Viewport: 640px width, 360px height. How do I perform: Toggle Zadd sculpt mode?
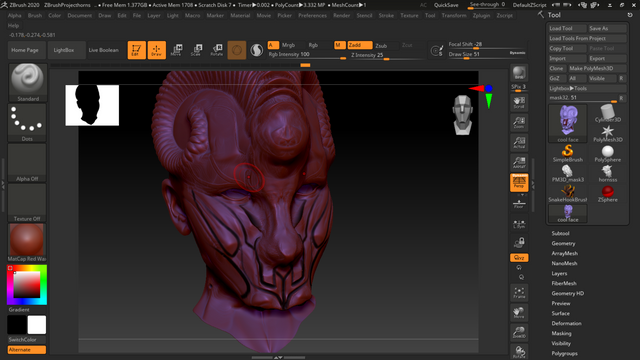tap(360, 45)
